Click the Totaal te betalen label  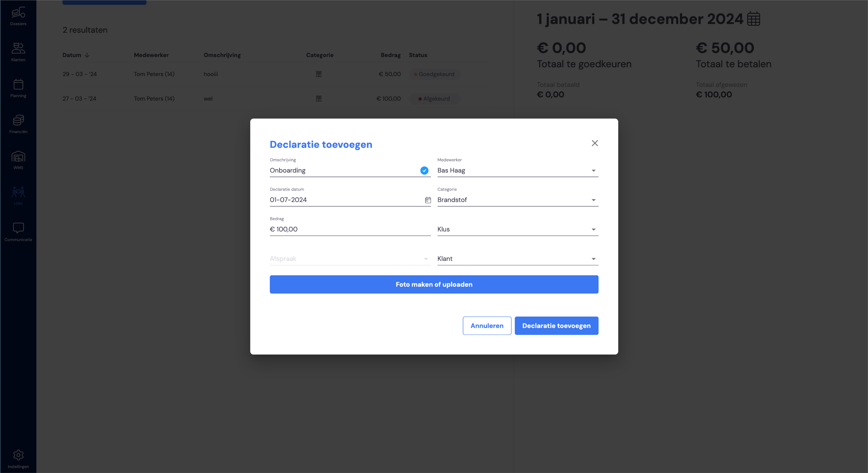(733, 64)
